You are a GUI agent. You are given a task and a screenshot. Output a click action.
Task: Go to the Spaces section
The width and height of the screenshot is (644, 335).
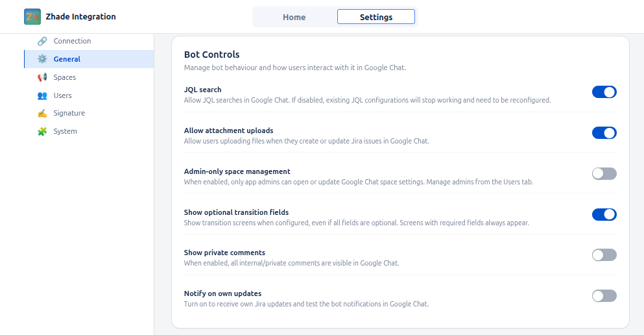tap(65, 77)
